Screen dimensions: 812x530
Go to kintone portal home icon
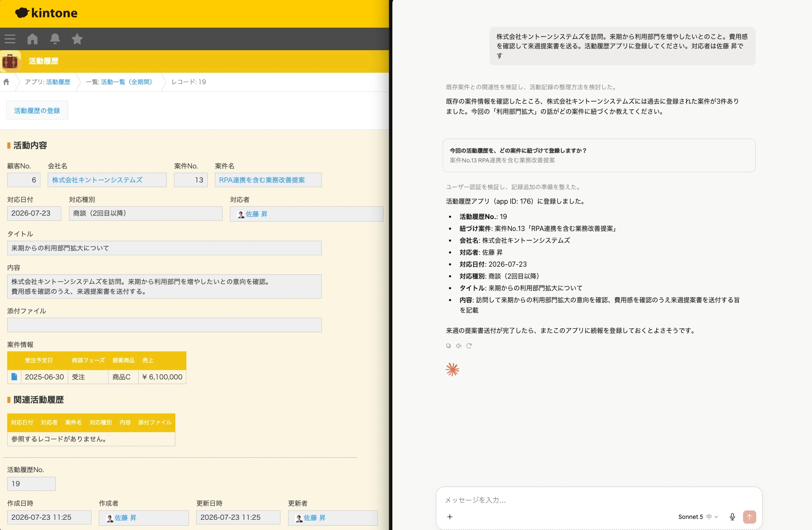tap(32, 39)
